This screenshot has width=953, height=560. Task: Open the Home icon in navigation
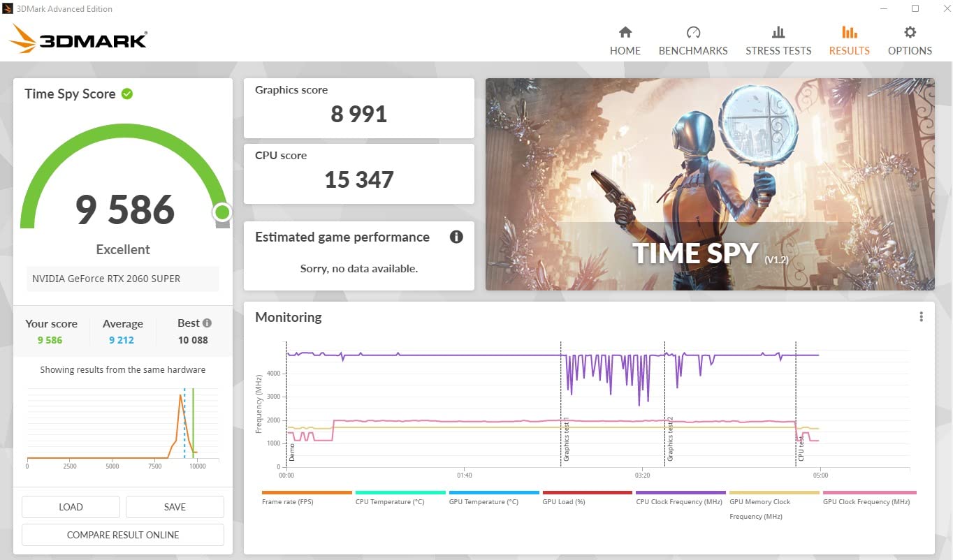pyautogui.click(x=625, y=32)
